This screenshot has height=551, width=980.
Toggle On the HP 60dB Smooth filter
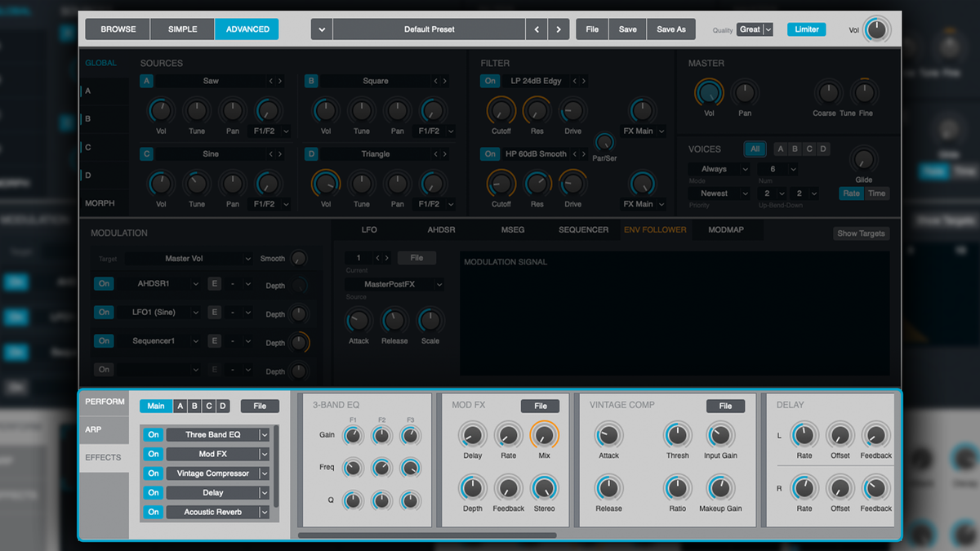click(x=488, y=153)
